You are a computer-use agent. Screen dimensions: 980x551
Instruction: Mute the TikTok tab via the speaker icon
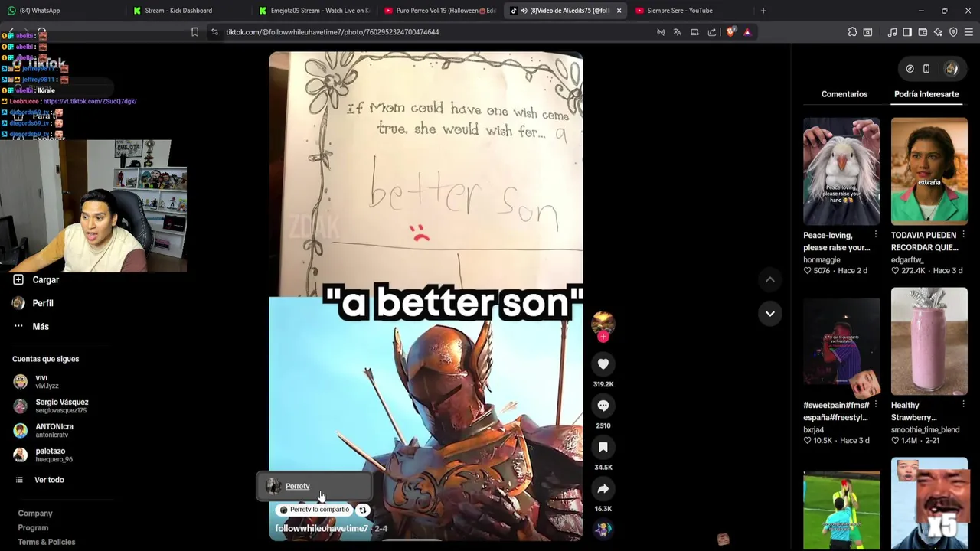click(524, 11)
